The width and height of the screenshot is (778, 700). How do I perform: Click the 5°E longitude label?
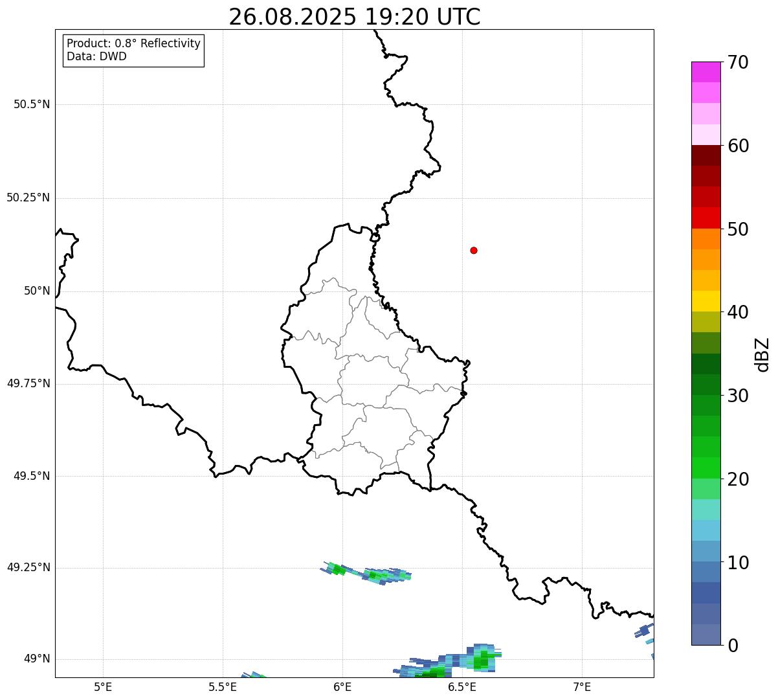(x=103, y=686)
